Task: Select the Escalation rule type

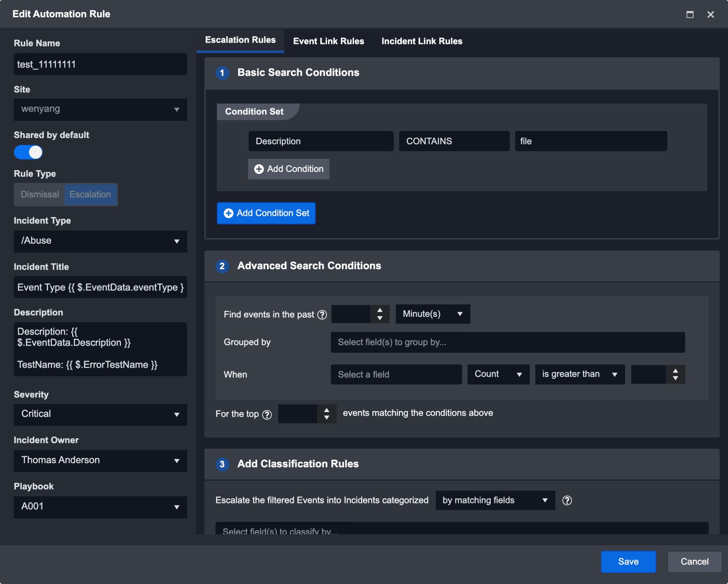Action: pyautogui.click(x=90, y=194)
